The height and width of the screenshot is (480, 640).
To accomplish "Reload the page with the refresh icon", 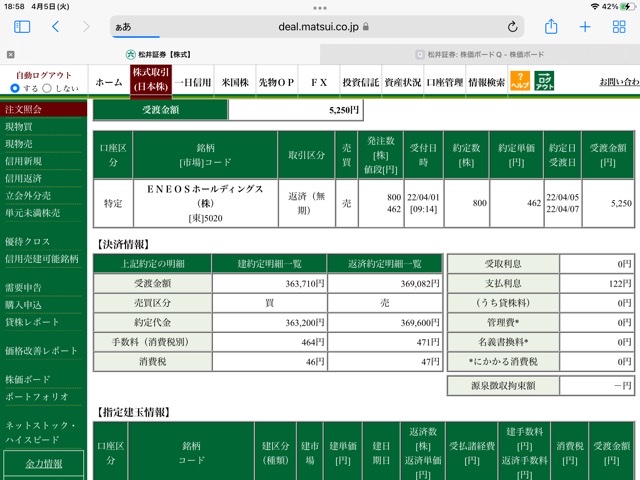I will [512, 27].
